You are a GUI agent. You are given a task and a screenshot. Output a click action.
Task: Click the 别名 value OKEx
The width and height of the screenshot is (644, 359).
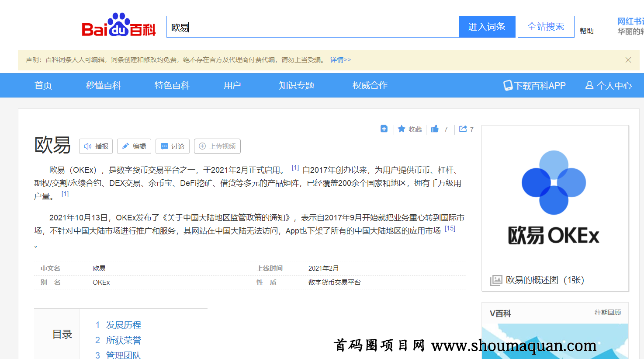click(x=101, y=282)
